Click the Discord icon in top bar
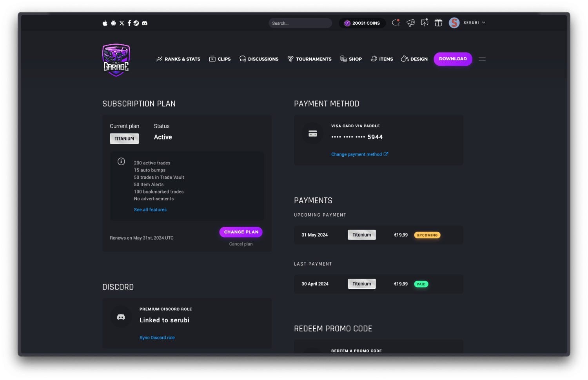The height and width of the screenshot is (380, 588). (145, 23)
